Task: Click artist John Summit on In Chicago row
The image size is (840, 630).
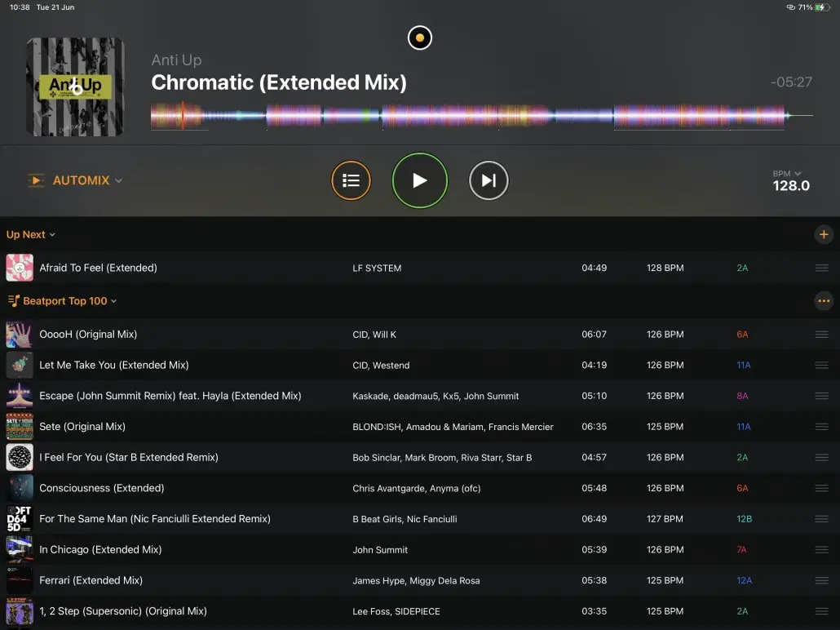Action: click(x=380, y=550)
